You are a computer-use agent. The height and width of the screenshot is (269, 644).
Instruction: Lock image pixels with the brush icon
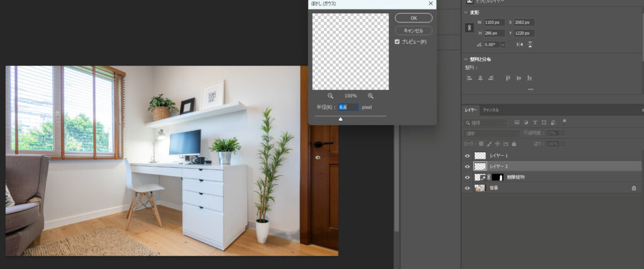pyautogui.click(x=489, y=144)
